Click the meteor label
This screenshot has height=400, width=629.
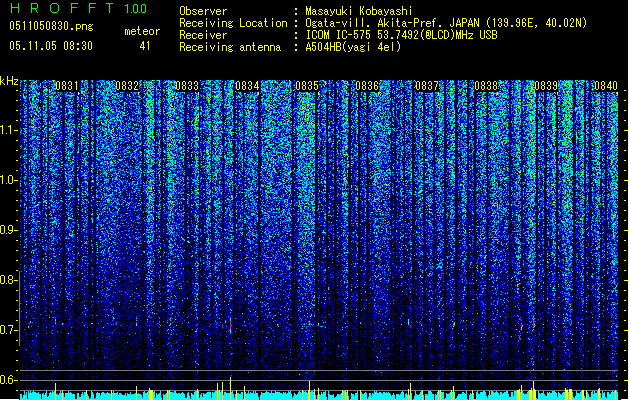click(x=142, y=31)
